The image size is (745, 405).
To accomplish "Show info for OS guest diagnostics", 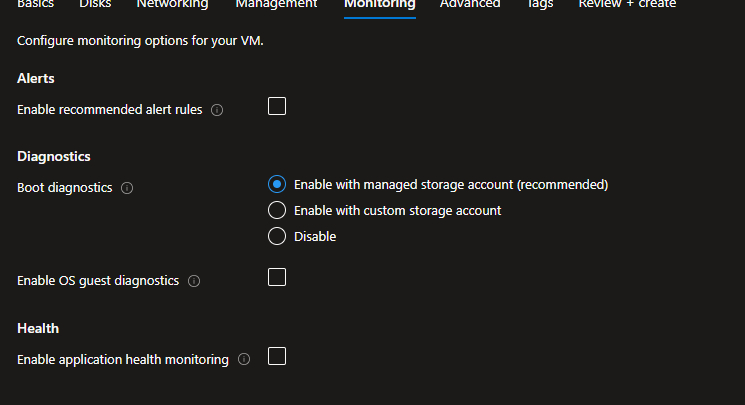I will [194, 281].
